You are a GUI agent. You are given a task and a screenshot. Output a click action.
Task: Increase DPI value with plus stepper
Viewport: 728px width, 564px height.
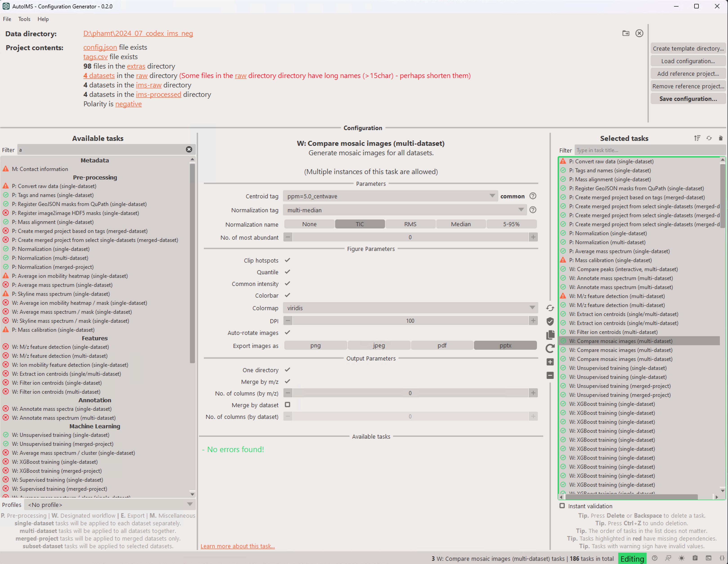click(x=533, y=321)
